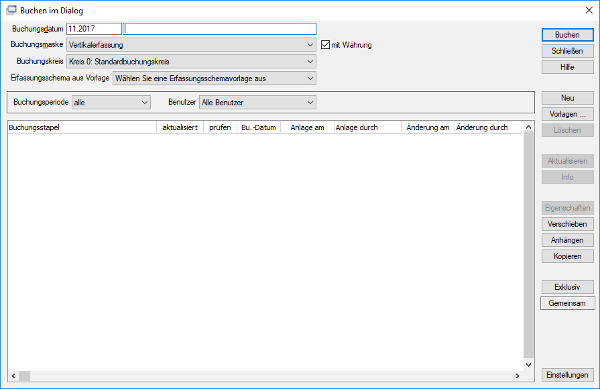The image size is (600, 389).
Task: Sort by Änderung am column header
Action: point(428,127)
